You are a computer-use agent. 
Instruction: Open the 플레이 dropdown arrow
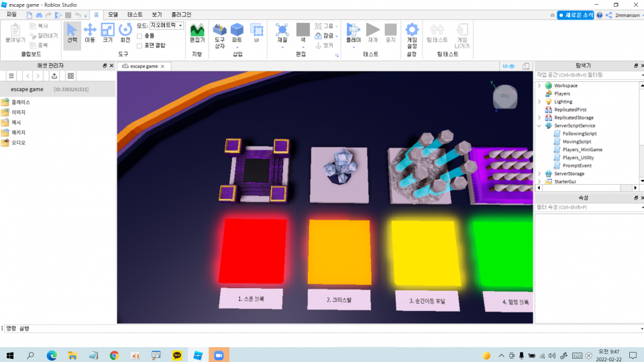click(354, 47)
